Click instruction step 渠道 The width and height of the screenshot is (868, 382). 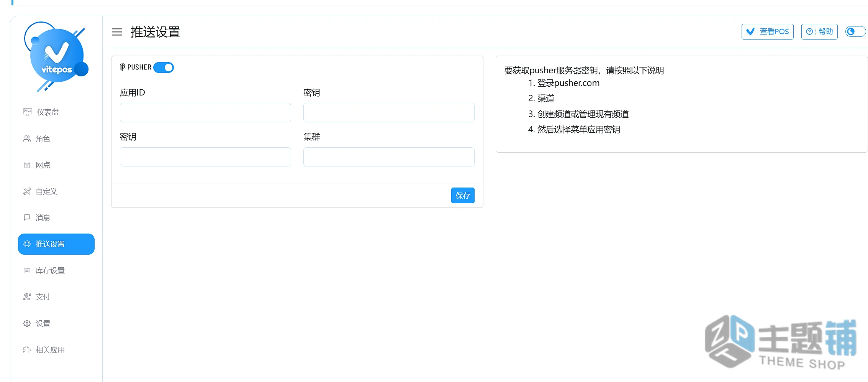click(x=546, y=99)
